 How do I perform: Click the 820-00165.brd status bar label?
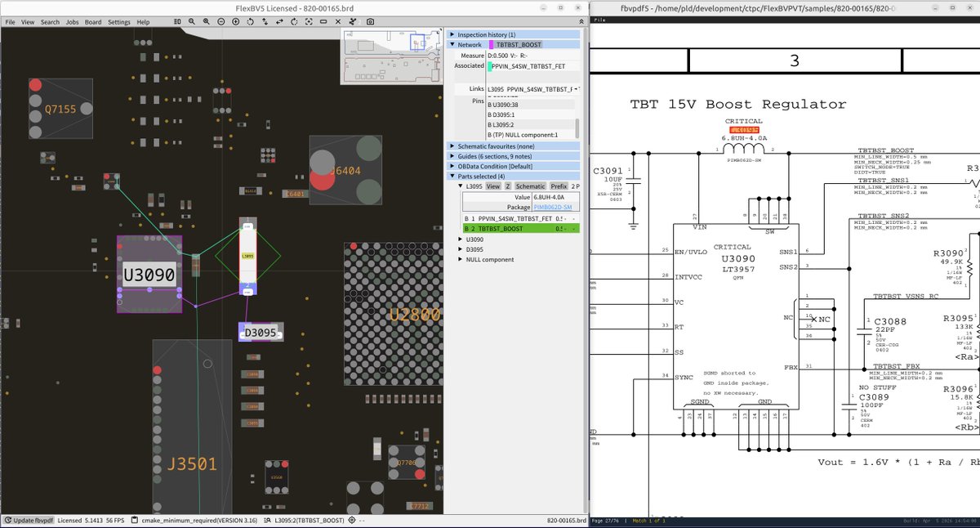[567, 520]
